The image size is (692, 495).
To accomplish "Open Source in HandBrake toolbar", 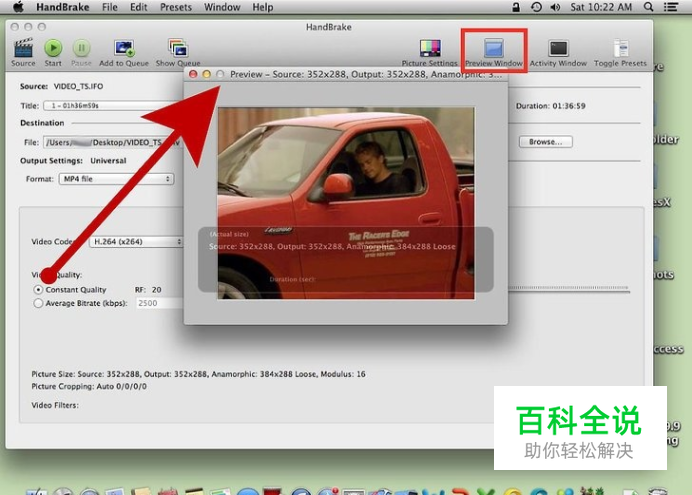I will [23, 52].
